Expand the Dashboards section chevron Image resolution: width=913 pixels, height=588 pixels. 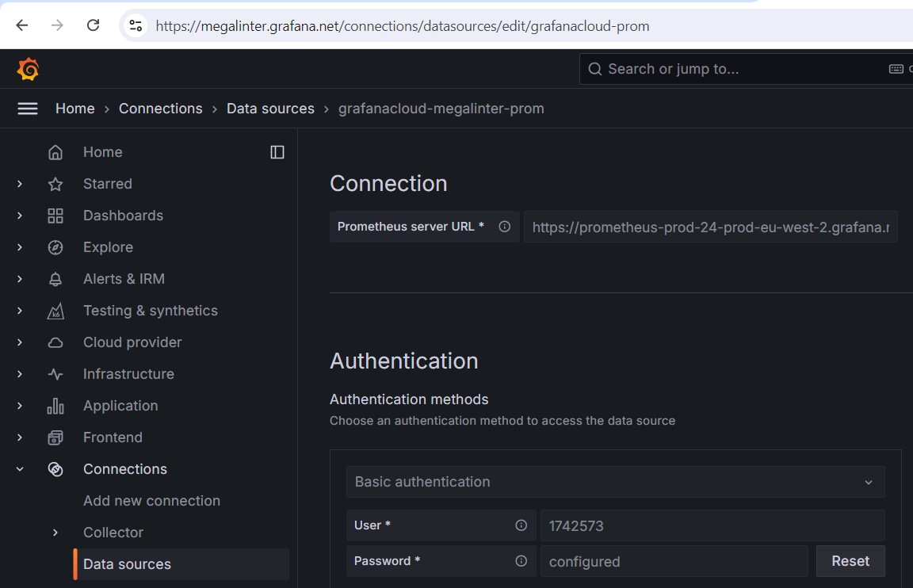[20, 216]
